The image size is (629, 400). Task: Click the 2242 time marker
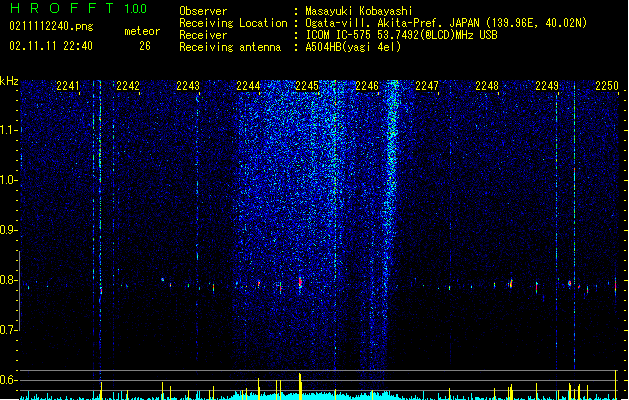128,86
